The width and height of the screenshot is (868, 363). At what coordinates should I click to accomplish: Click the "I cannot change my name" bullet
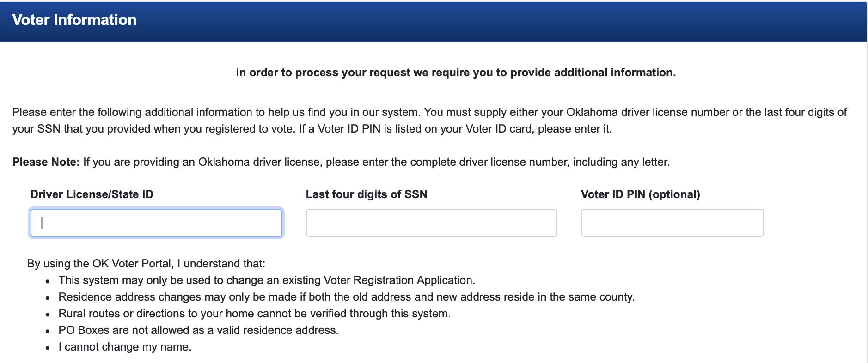tap(125, 347)
